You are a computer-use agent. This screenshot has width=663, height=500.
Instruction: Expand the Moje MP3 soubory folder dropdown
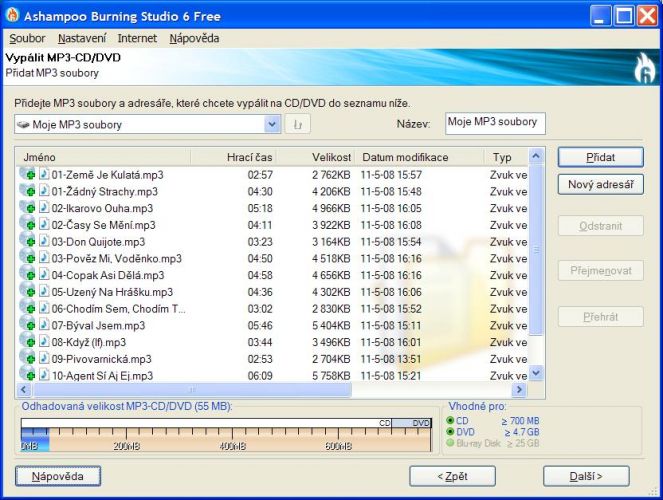tap(272, 124)
